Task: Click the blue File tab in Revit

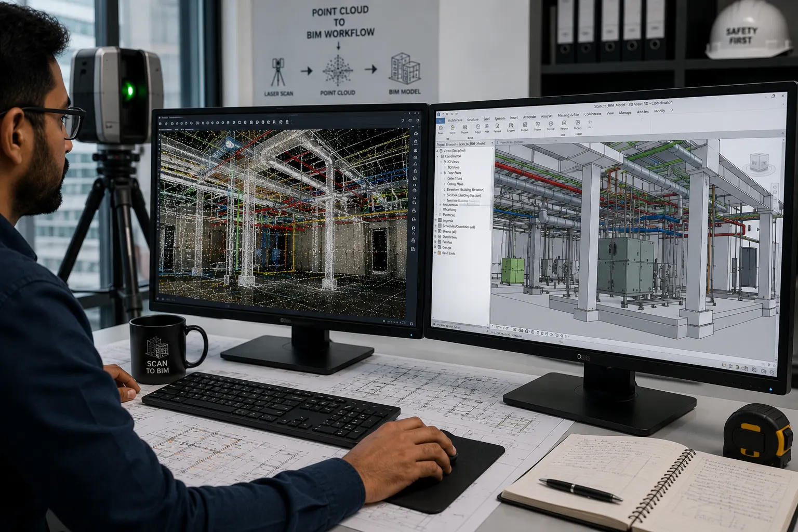Action: pos(441,121)
